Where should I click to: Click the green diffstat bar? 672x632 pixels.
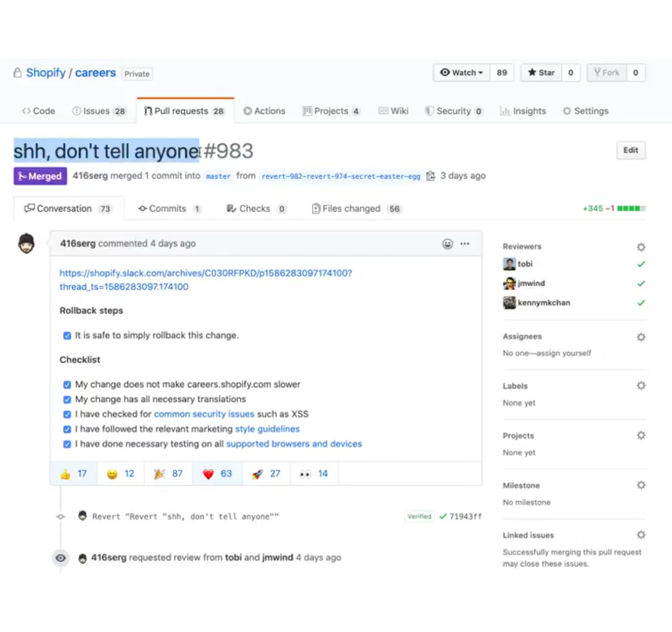(631, 208)
